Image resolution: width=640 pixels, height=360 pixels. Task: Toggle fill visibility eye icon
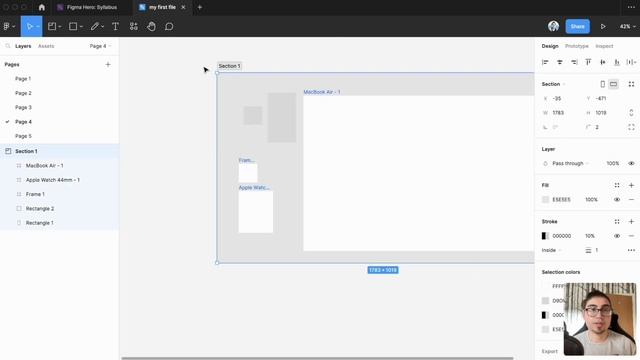[617, 200]
